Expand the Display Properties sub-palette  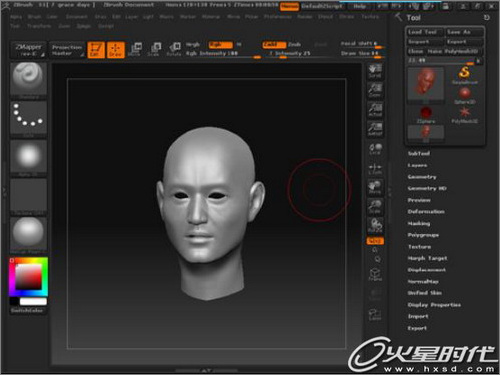435,305
